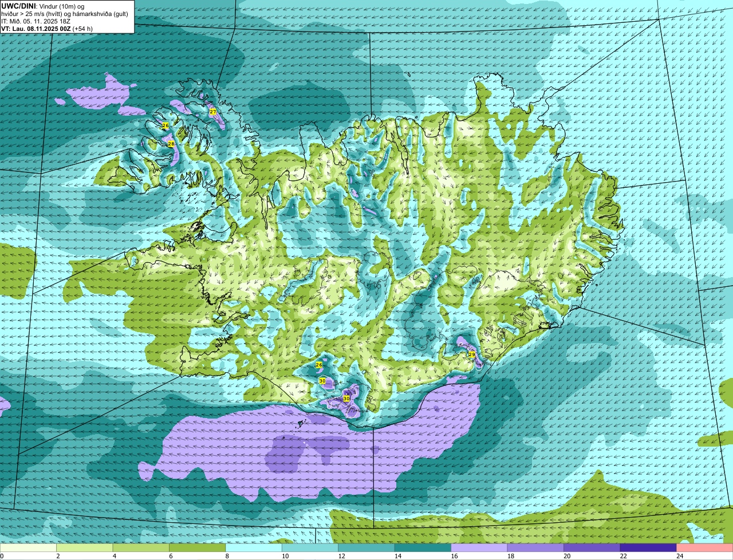Click the 0–2 m/s pale yellow legend swatch
733x560 pixels.
coord(28,547)
